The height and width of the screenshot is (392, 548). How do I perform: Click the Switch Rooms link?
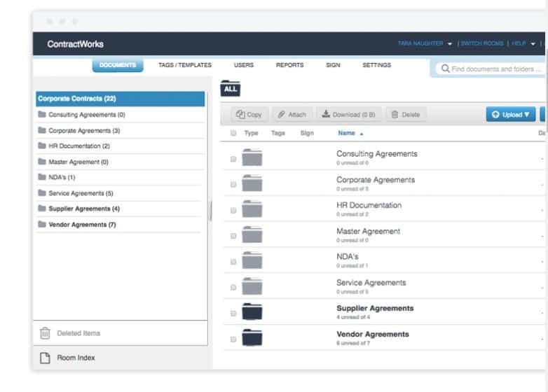pos(482,43)
